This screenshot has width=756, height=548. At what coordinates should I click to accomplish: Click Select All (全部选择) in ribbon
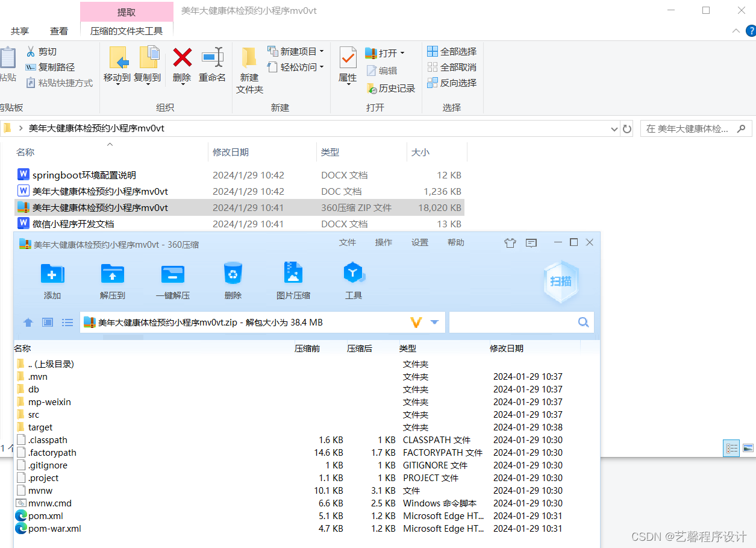pos(452,51)
